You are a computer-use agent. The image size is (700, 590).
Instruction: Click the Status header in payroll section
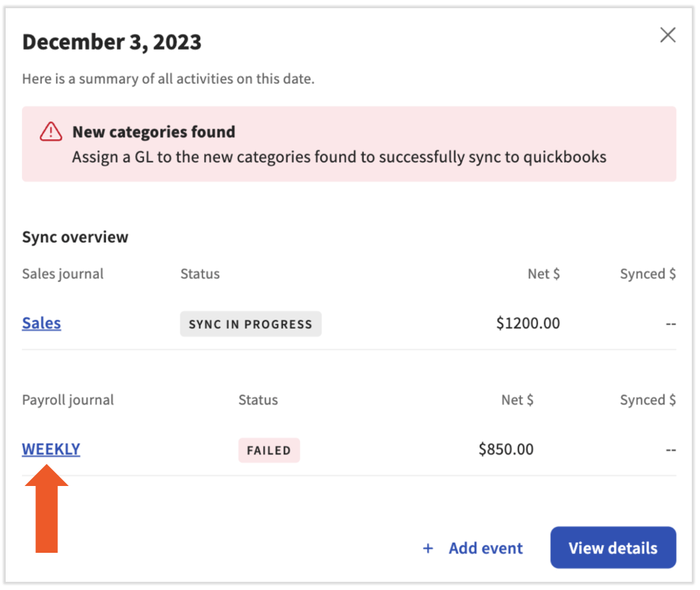[258, 400]
